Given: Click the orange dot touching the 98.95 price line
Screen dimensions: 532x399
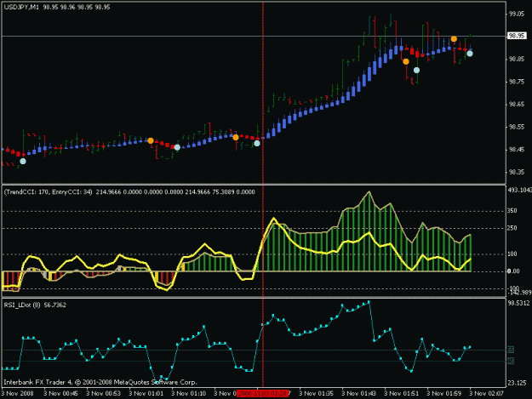Looking at the screenshot, I should coord(454,39).
